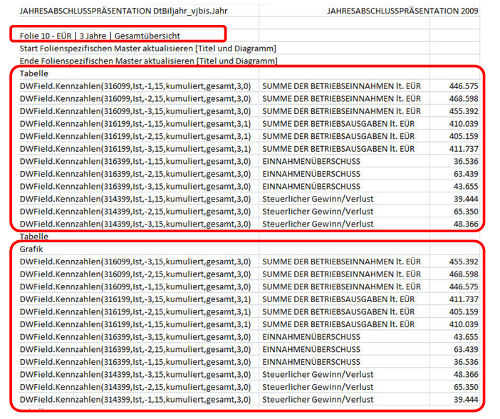Select formula 316399,Ist,-3 in the Grafik block
The image size is (500, 419).
tap(135, 337)
